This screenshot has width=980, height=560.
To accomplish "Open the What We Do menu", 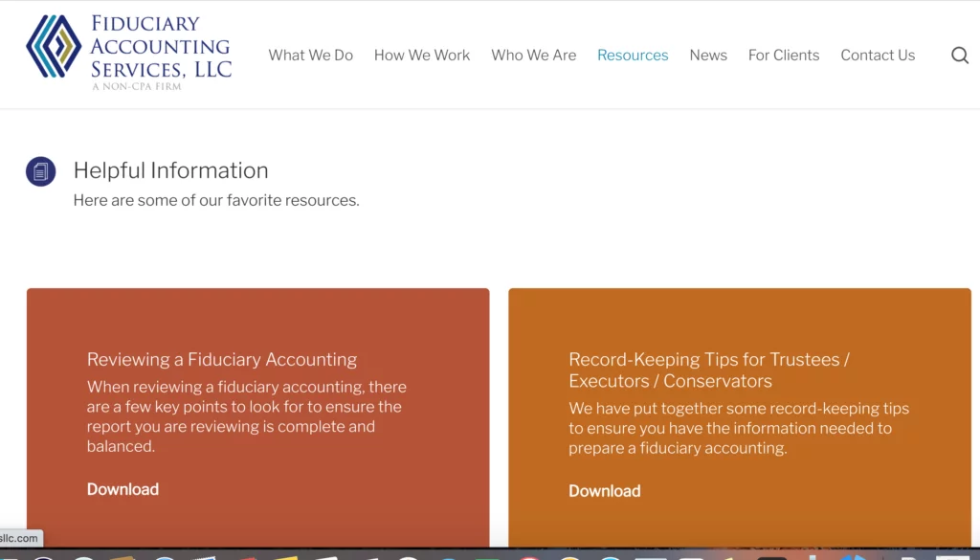I will [310, 56].
